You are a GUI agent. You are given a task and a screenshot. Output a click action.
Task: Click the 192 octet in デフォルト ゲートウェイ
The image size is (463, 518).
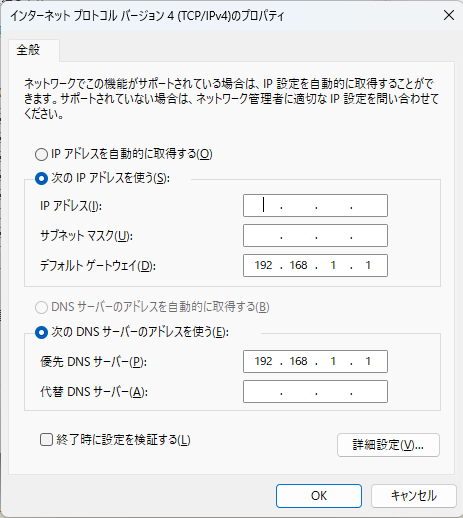coord(263,266)
